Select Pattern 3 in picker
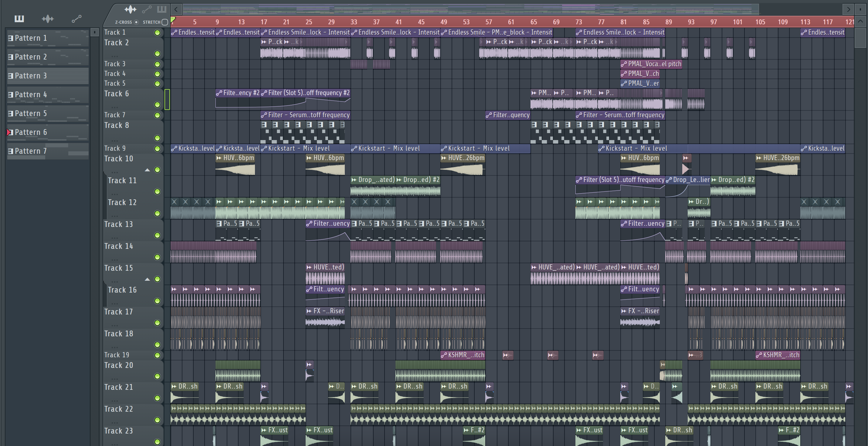The height and width of the screenshot is (446, 868). click(x=48, y=76)
